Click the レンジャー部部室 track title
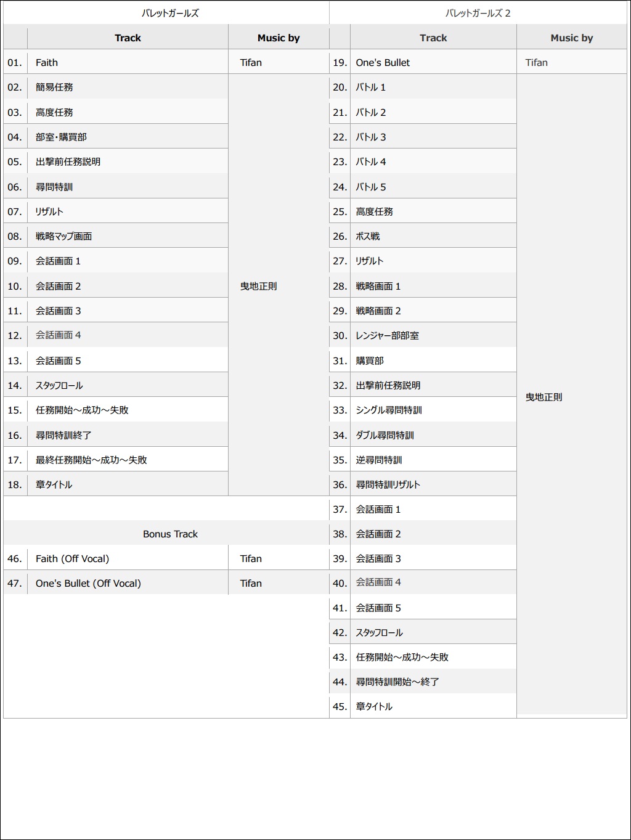 pos(387,335)
